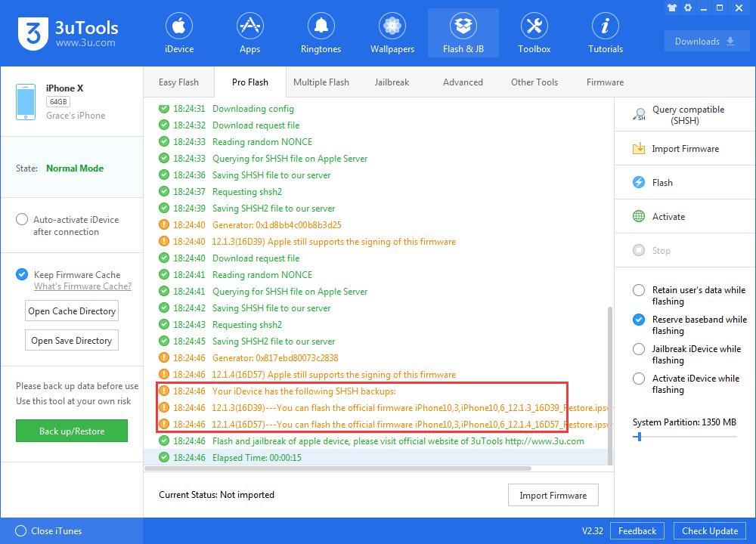Open the Firmware tab
Screen dimensions: 756x544
coord(605,82)
